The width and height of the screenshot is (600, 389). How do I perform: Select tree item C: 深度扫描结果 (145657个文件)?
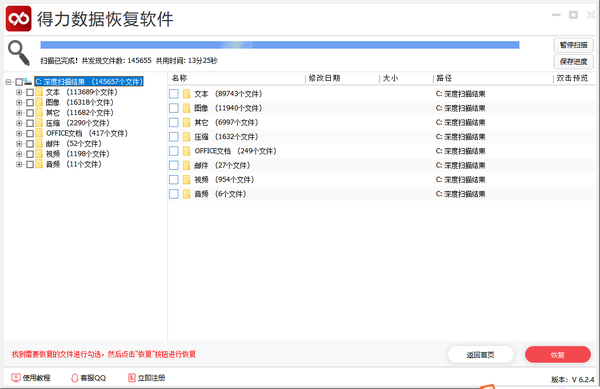[x=89, y=81]
